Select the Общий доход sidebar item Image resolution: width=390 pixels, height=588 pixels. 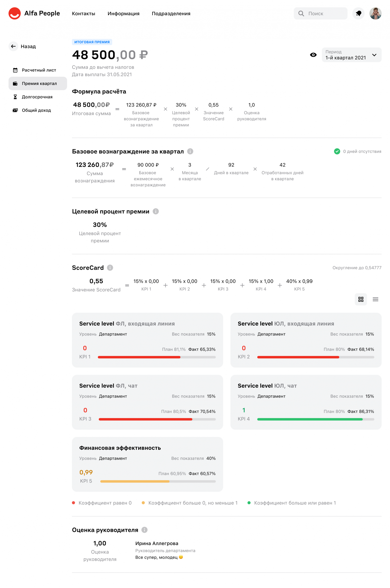pyautogui.click(x=38, y=110)
